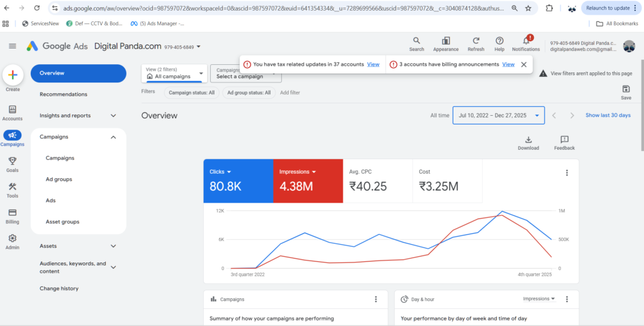Click the Notifications bell icon
Viewport: 644px width, 326px height.
coord(526,40)
